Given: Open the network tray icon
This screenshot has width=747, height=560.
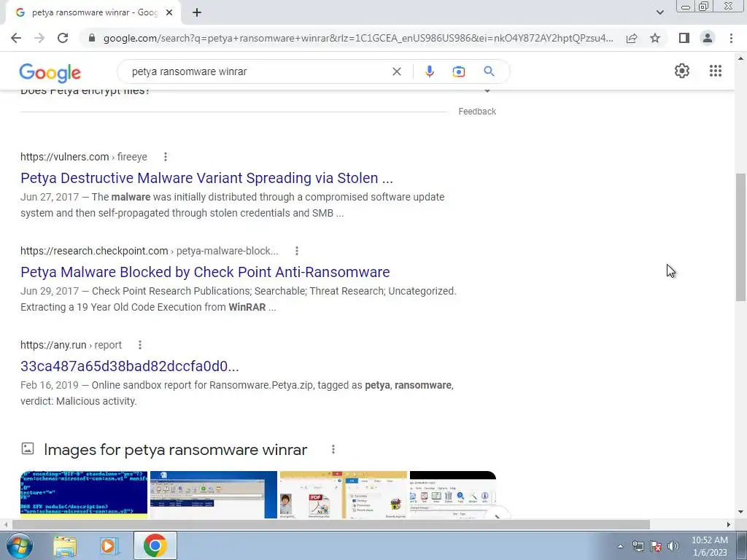Looking at the screenshot, I should tap(638, 546).
